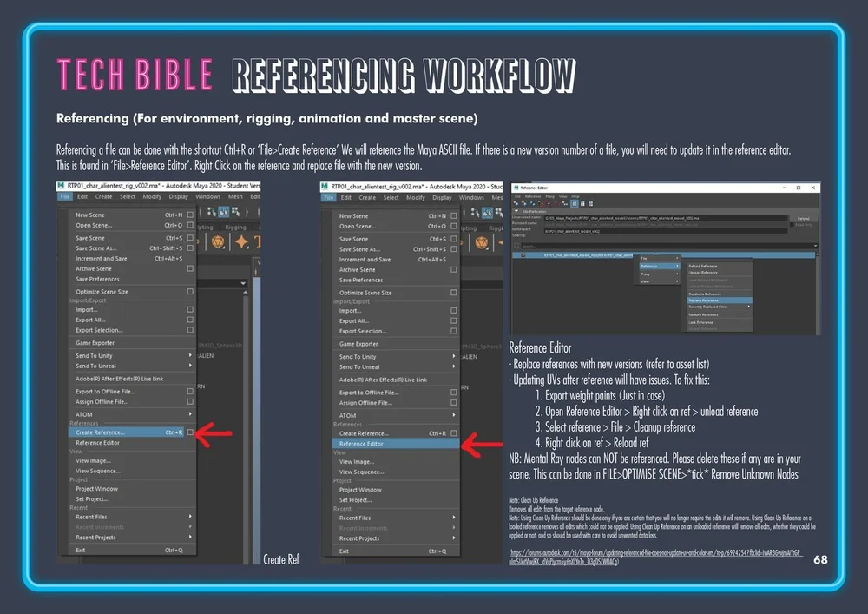Click option box beside Create Reference, middle Maya window
This screenshot has height=614, width=868.
tap(454, 433)
